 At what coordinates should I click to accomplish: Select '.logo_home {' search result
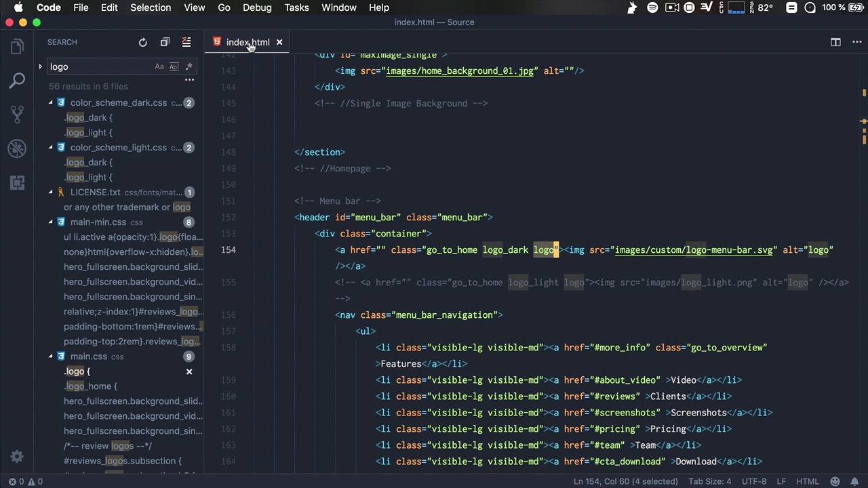pos(90,386)
